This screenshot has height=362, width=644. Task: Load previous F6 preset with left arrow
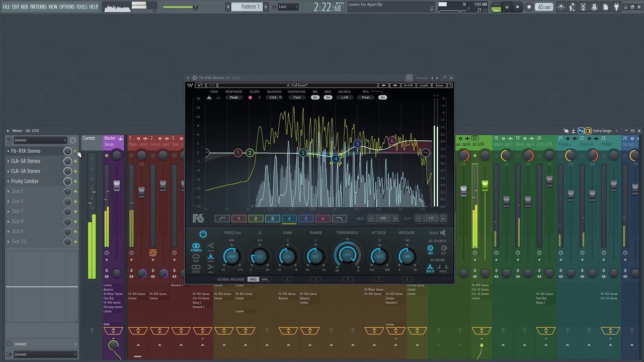(384, 85)
